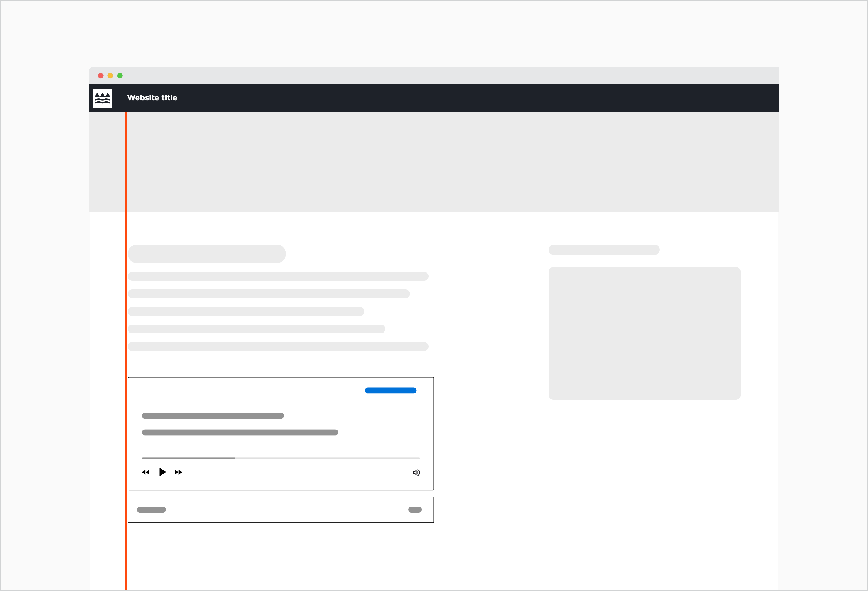Seek using the playback progress bar
Viewport: 868px width, 591px height.
pos(280,458)
